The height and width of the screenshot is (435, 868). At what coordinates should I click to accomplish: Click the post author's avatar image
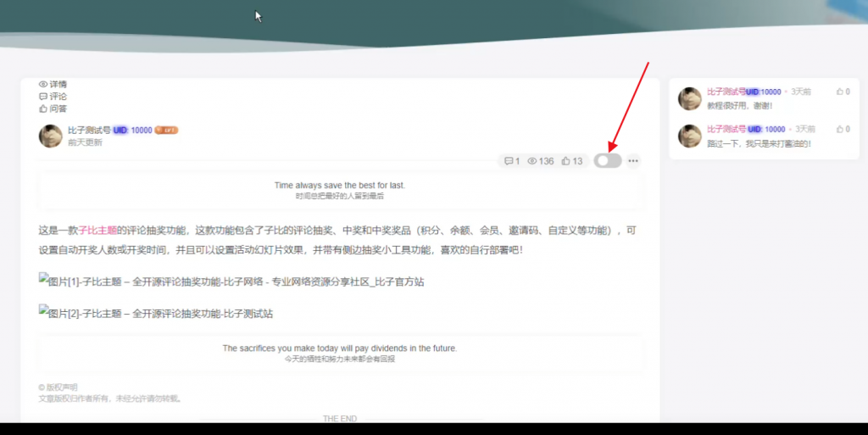(50, 137)
